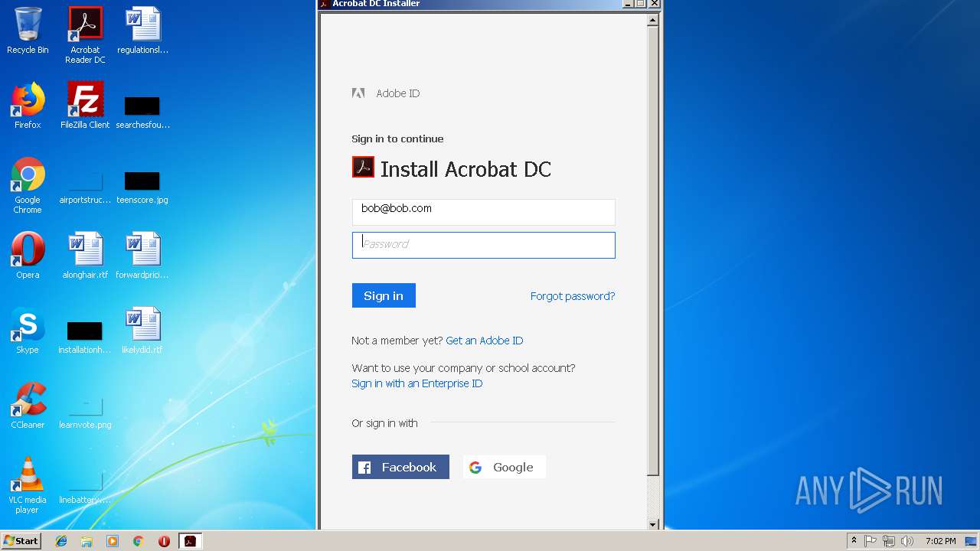Image resolution: width=980 pixels, height=551 pixels.
Task: Click the 7:02 PM clock
Action: [x=940, y=541]
